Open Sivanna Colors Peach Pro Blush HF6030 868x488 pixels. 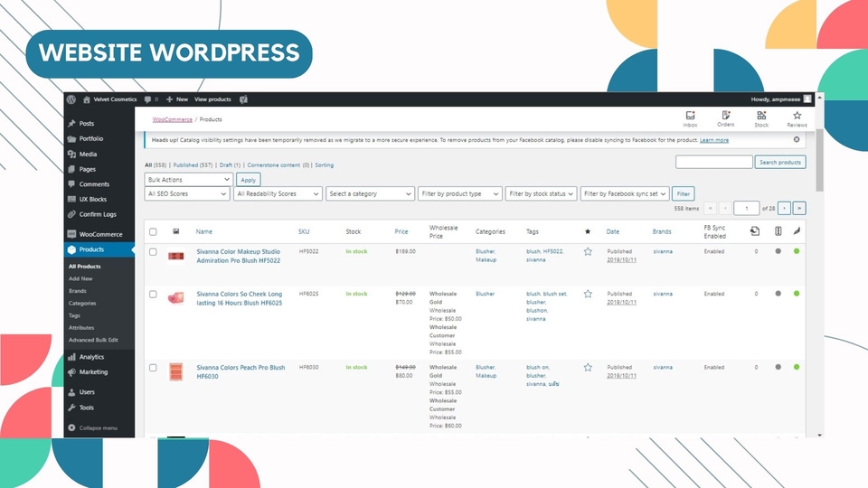(x=241, y=371)
